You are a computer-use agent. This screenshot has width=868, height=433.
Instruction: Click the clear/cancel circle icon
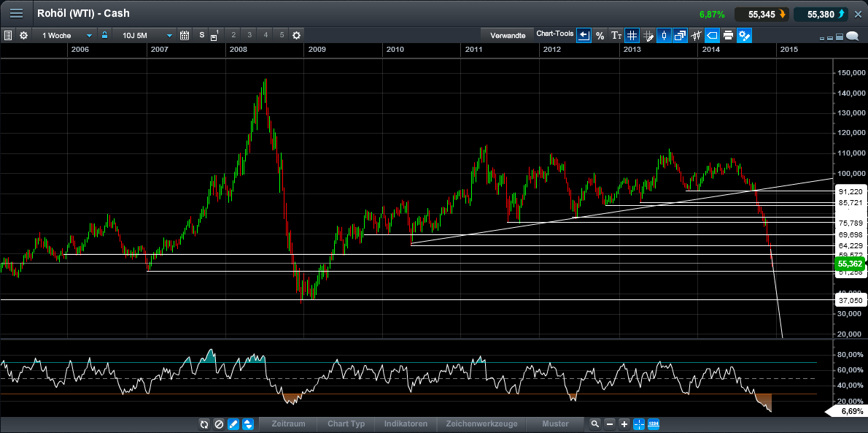point(219,424)
